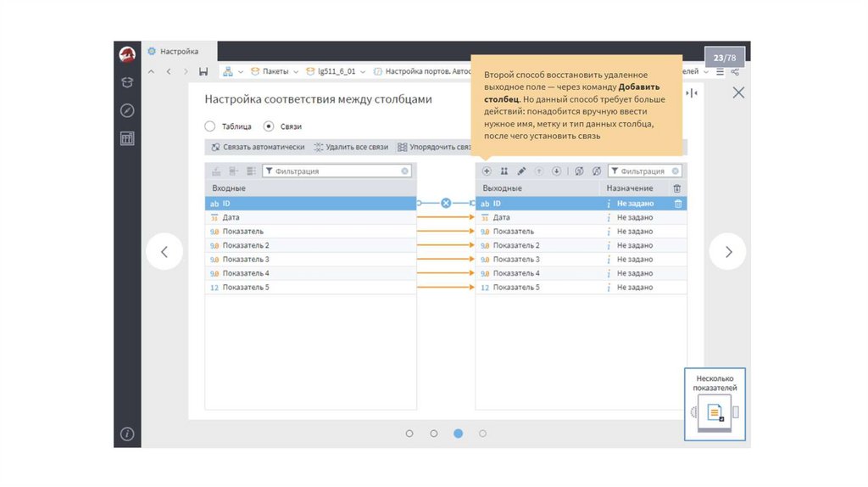Open the hamburger menu at top right
This screenshot has height=487, width=868.
720,71
